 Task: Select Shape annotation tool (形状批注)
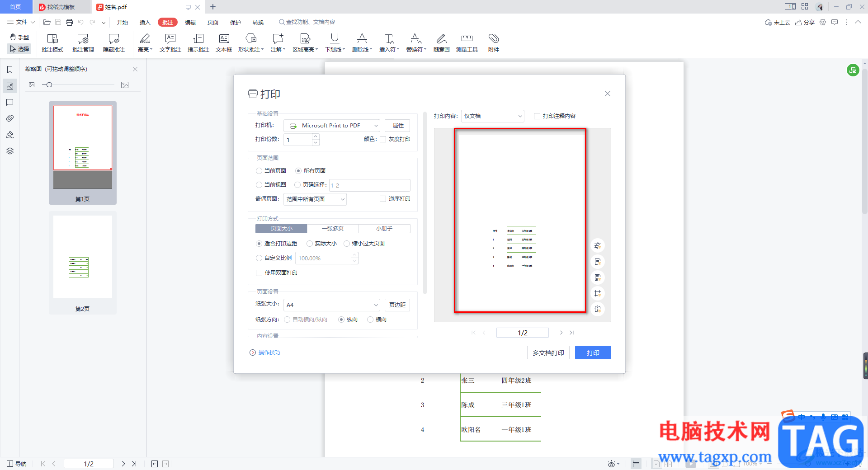251,43
